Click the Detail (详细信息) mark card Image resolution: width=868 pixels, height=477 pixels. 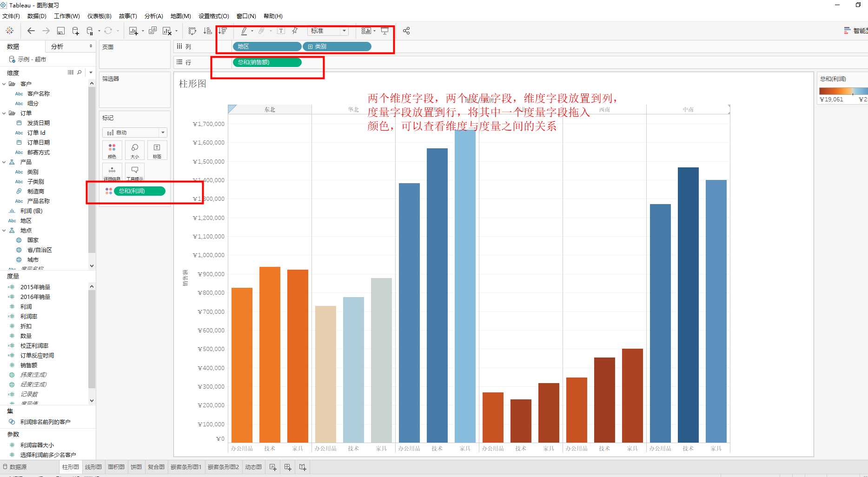point(112,172)
